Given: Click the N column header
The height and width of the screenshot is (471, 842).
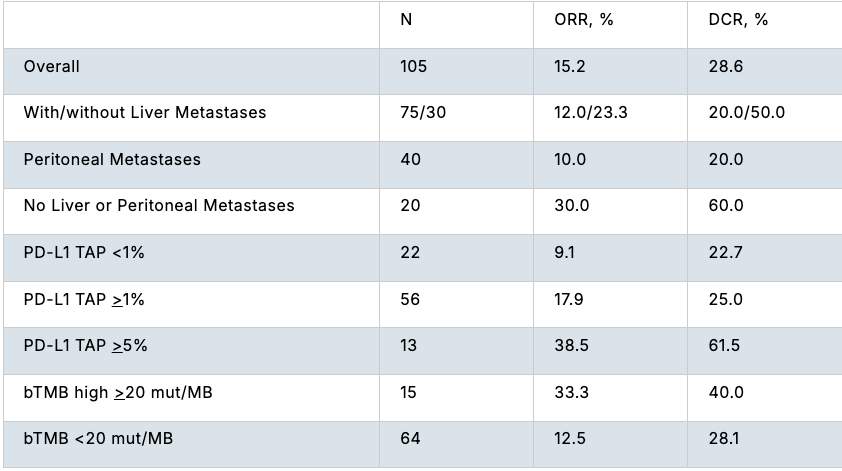Looking at the screenshot, I should [x=405, y=20].
